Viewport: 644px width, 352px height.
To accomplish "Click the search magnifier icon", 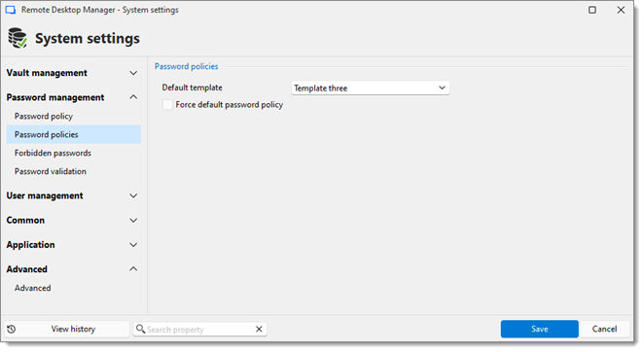I will pyautogui.click(x=140, y=329).
